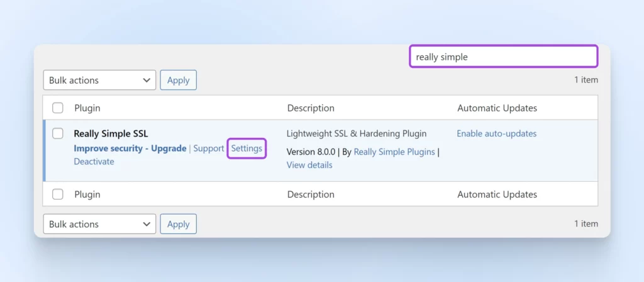Open the Support link for Really Simple SSL

pyautogui.click(x=208, y=149)
